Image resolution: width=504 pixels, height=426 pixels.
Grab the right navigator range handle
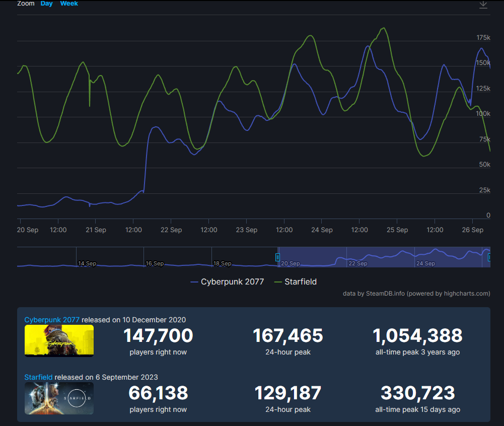(489, 257)
